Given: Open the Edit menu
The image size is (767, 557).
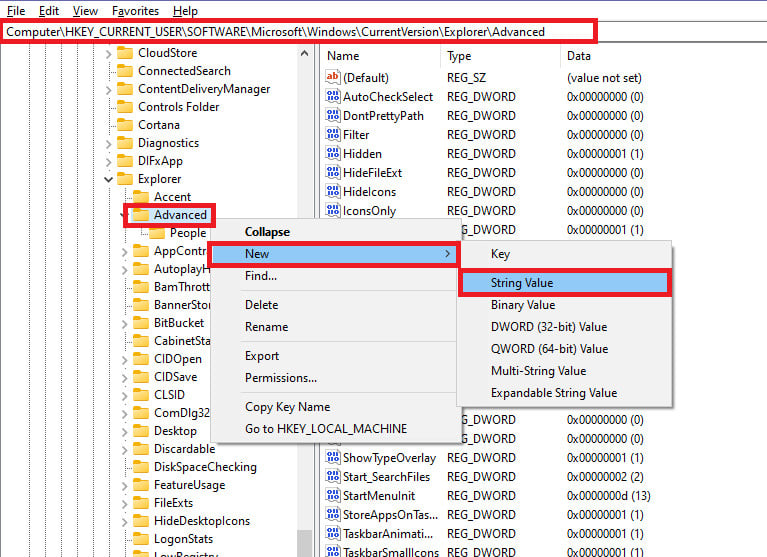Looking at the screenshot, I should [x=49, y=11].
